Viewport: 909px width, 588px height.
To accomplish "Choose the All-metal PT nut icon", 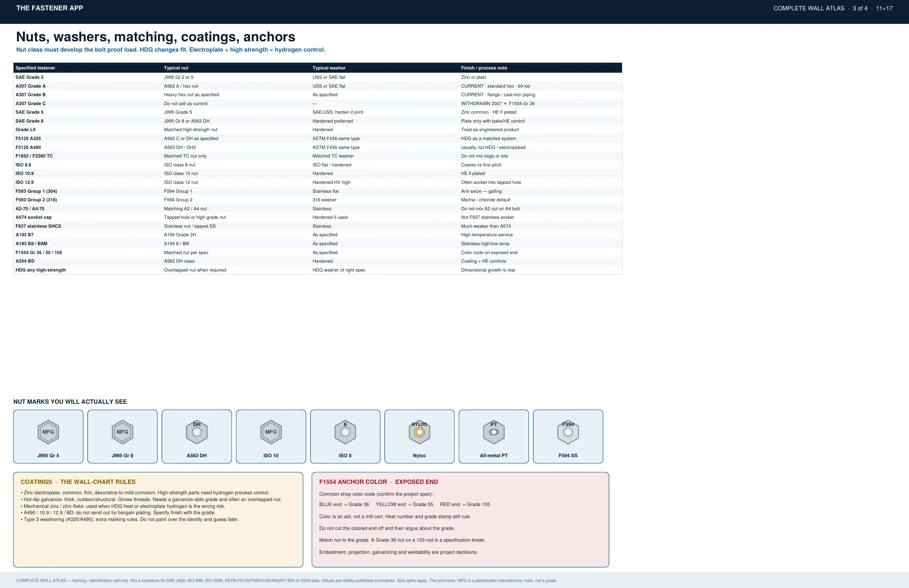I will point(494,432).
